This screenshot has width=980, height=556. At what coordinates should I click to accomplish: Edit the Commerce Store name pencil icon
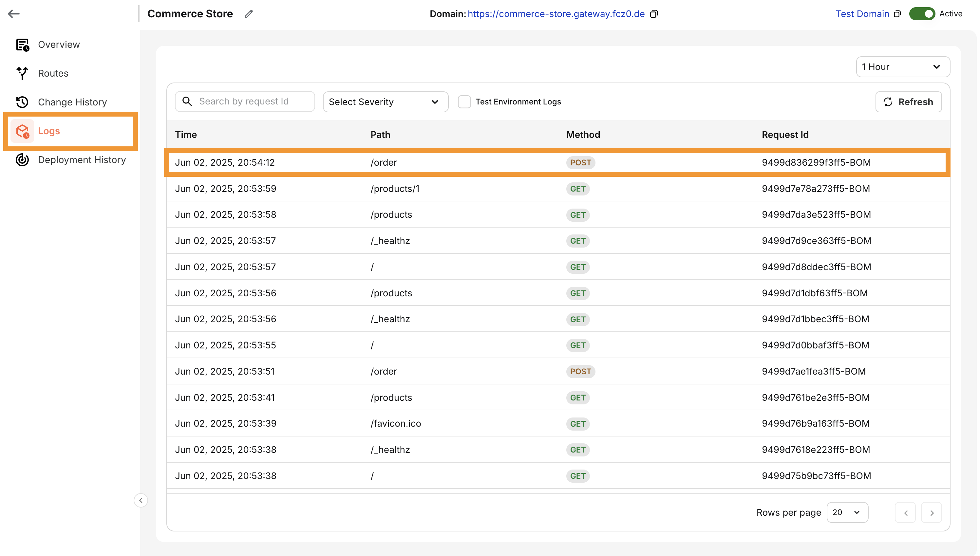click(249, 14)
